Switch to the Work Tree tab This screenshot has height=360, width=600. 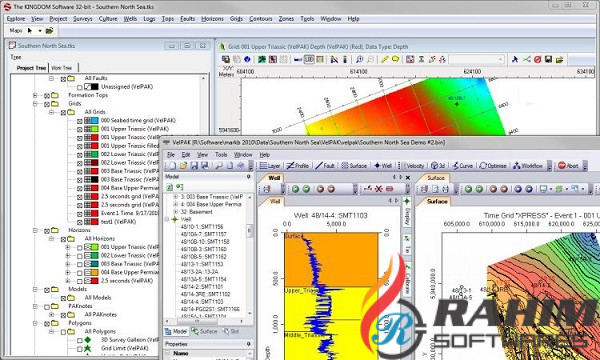point(62,68)
